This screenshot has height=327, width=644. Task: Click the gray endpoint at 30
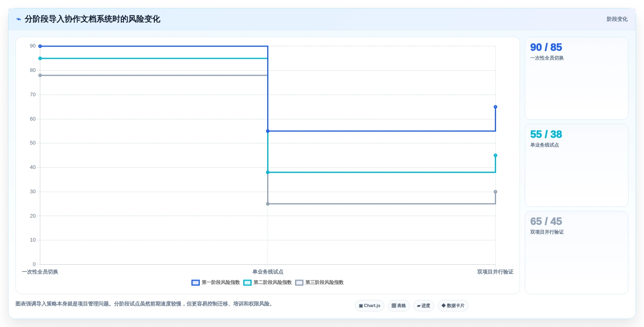(x=495, y=192)
